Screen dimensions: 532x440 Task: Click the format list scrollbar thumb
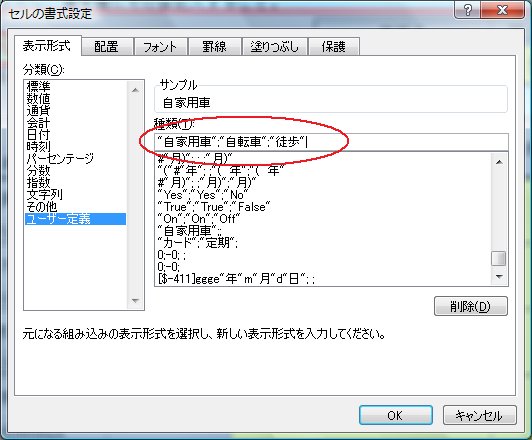499,259
